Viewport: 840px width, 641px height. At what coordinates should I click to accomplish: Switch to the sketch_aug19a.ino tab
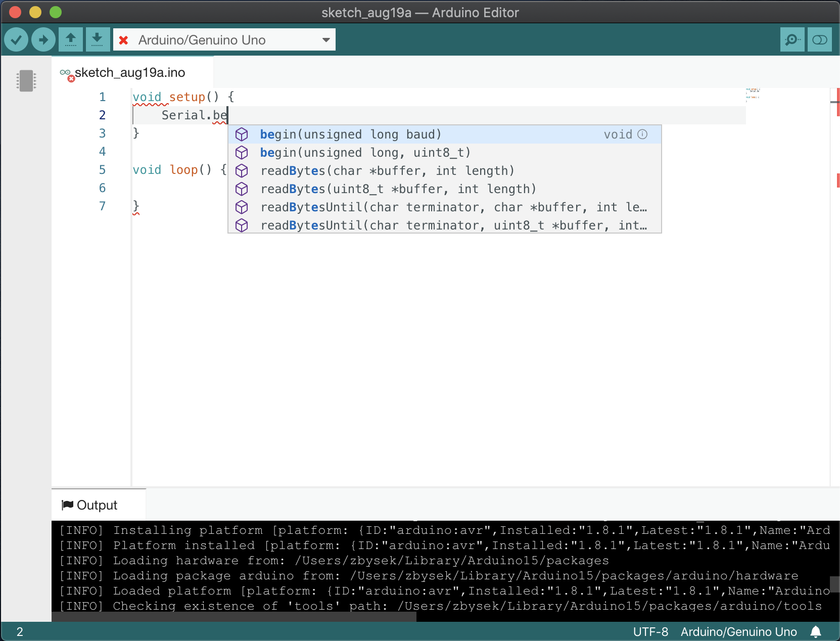[x=130, y=73]
